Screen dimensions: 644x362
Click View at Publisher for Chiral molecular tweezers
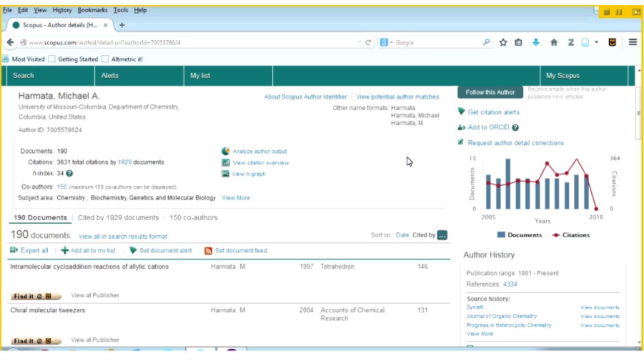click(95, 340)
